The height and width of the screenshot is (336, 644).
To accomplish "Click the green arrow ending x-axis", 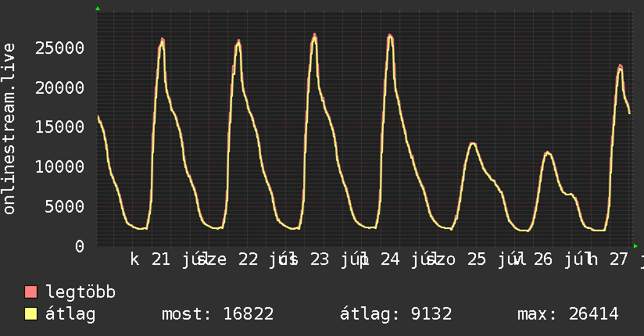I will point(635,246).
